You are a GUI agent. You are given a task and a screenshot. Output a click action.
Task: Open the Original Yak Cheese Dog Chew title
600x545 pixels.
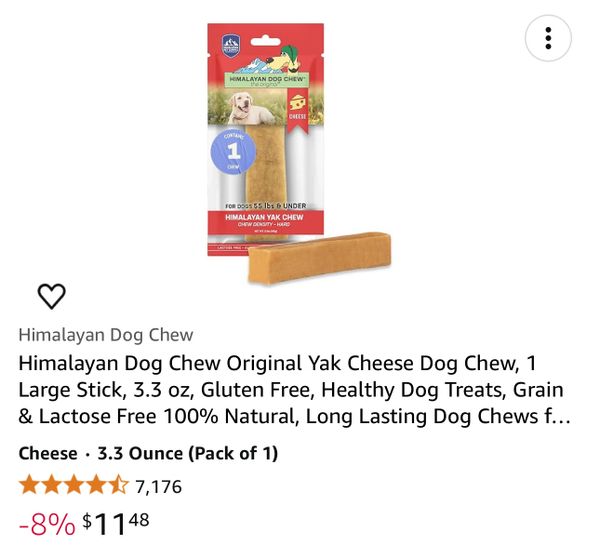(x=294, y=389)
